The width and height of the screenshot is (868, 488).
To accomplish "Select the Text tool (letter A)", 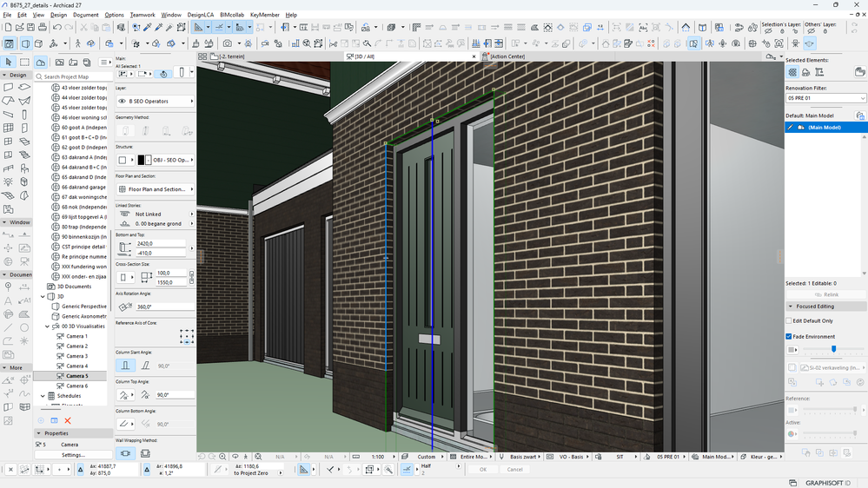I will [x=9, y=301].
